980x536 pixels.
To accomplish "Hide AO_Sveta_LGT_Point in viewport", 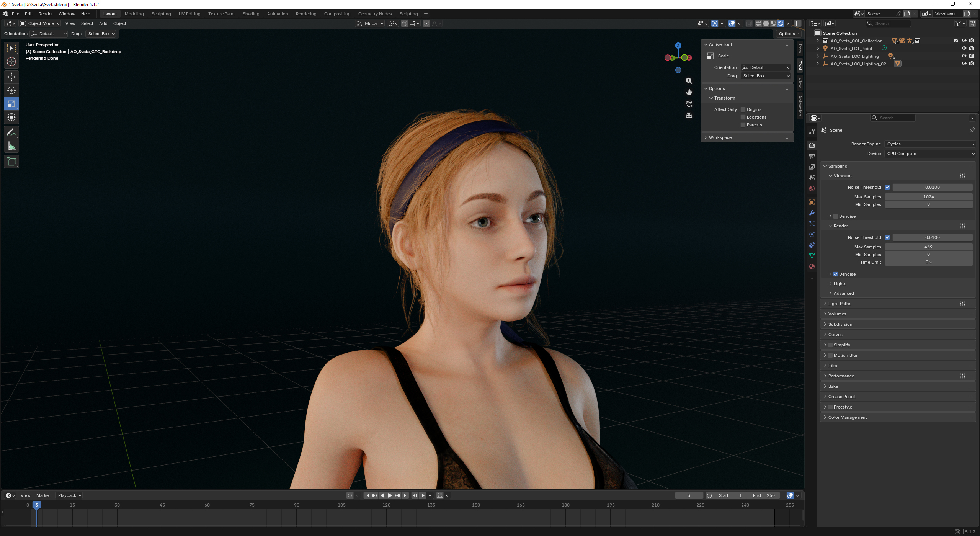I will pos(964,49).
